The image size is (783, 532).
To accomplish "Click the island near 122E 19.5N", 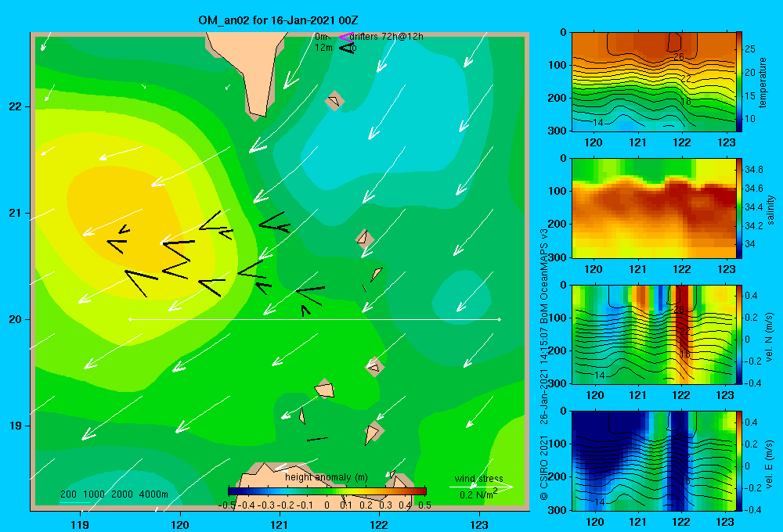I will pos(374,367).
